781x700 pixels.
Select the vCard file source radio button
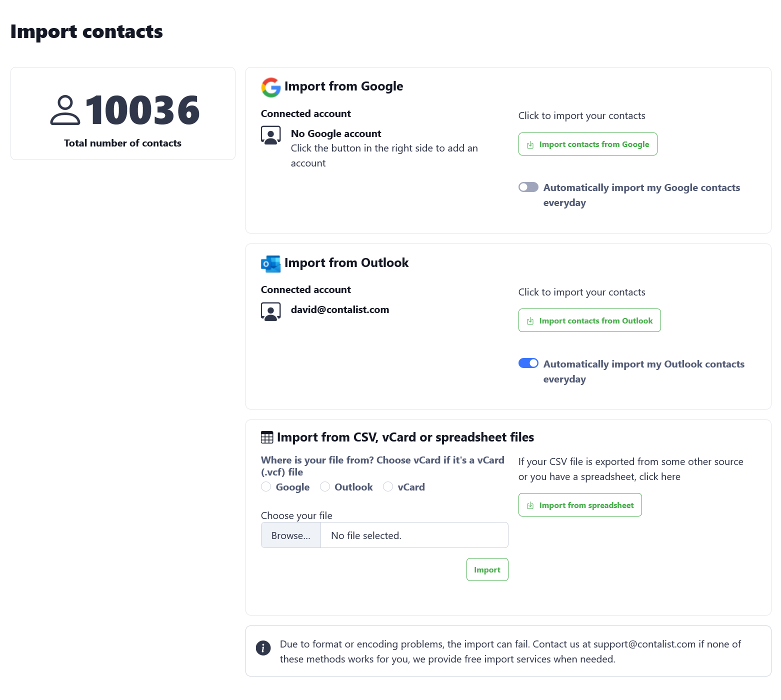click(x=388, y=486)
